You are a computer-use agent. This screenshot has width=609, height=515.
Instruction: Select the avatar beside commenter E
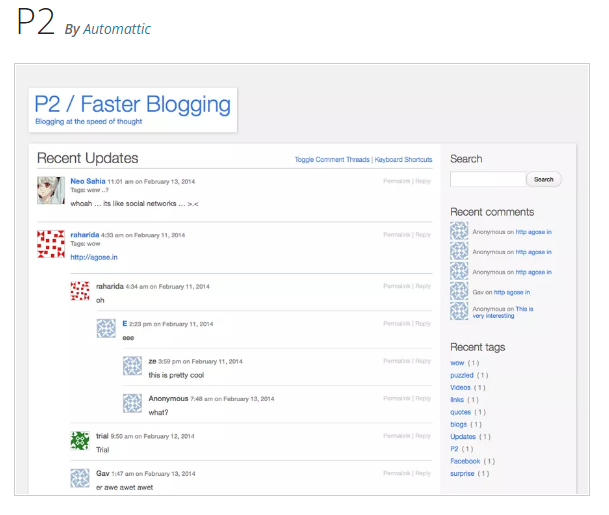tap(106, 329)
